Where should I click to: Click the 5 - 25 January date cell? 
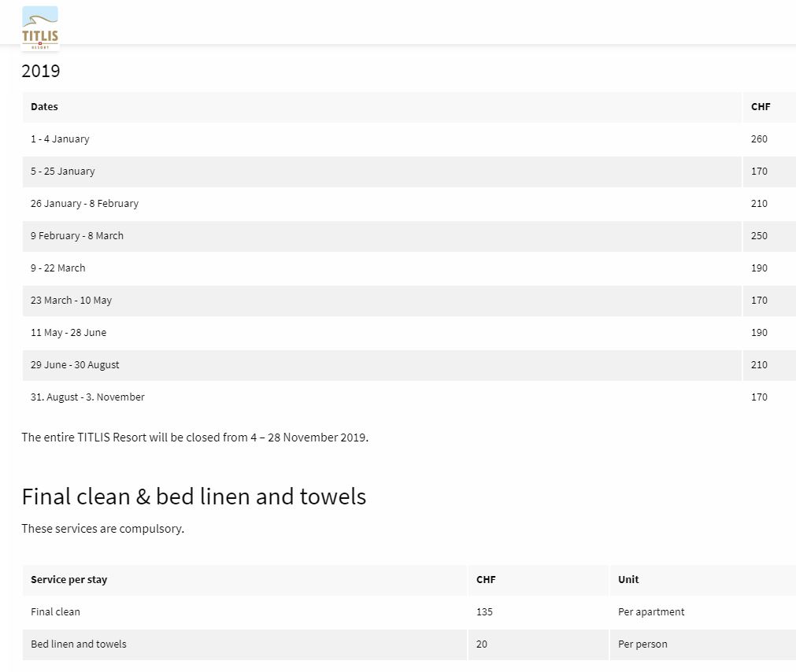(63, 172)
